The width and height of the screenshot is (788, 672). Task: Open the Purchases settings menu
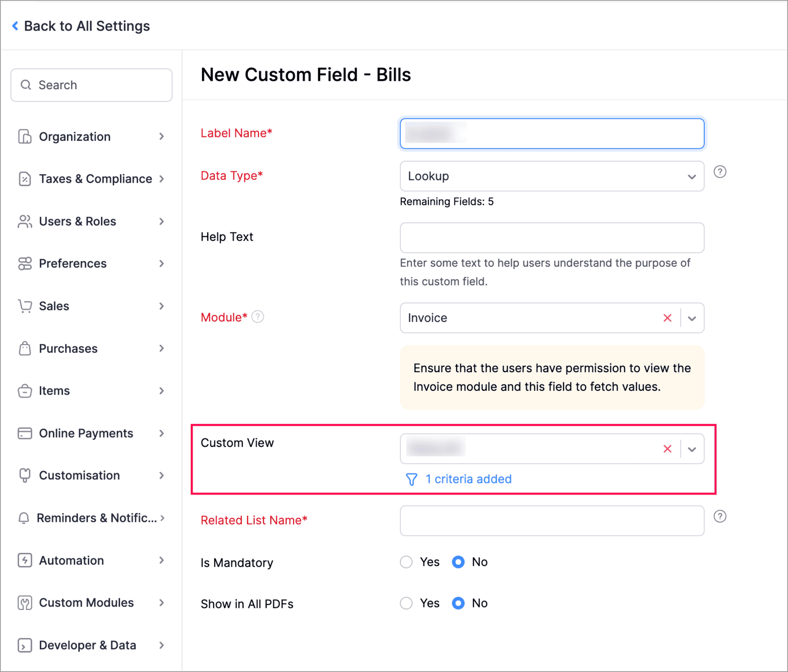[x=91, y=349]
